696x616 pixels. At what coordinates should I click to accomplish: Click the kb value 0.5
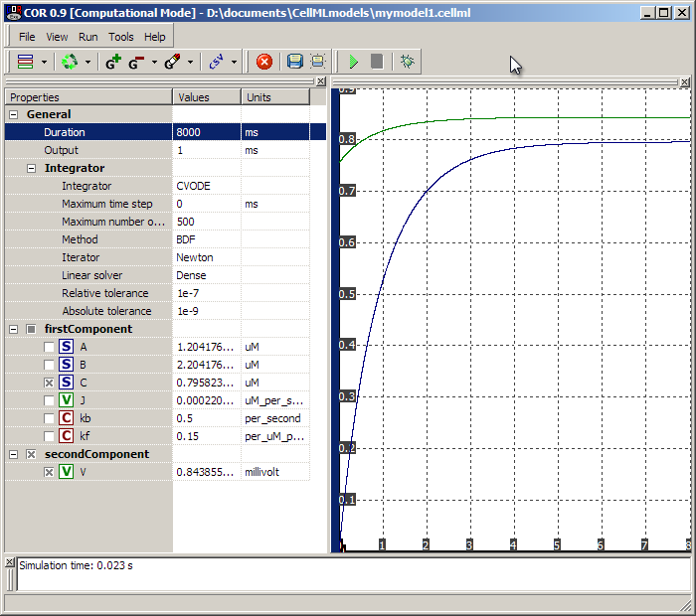[x=207, y=418]
